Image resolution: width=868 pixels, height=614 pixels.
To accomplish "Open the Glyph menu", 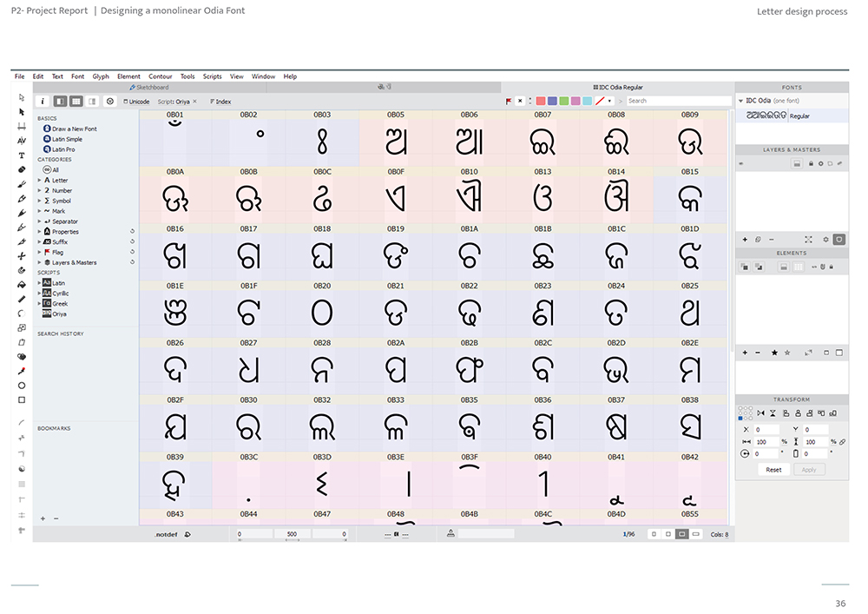I will click(101, 76).
